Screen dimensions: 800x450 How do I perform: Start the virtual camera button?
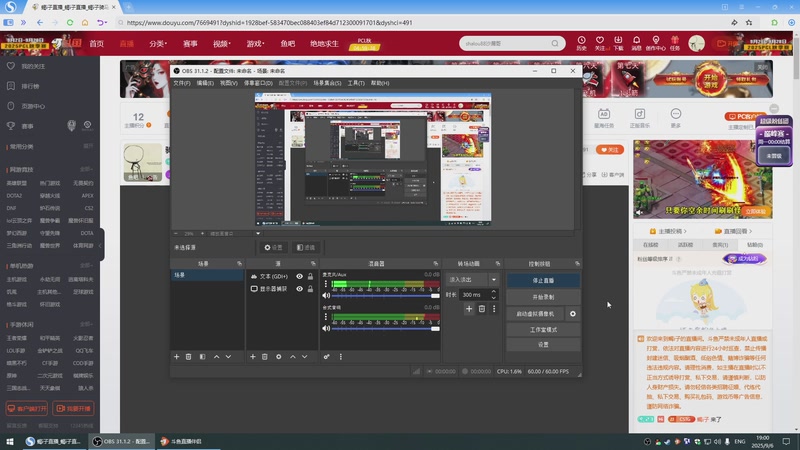pos(535,314)
